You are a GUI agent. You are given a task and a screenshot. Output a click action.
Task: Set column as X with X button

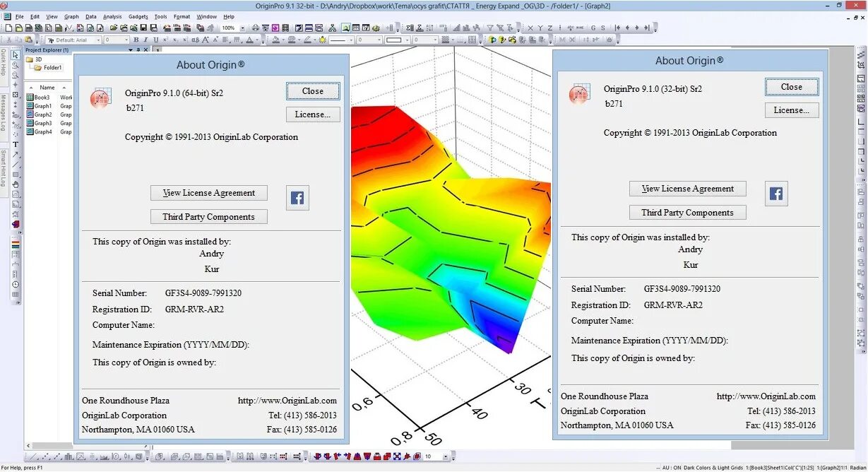530,28
